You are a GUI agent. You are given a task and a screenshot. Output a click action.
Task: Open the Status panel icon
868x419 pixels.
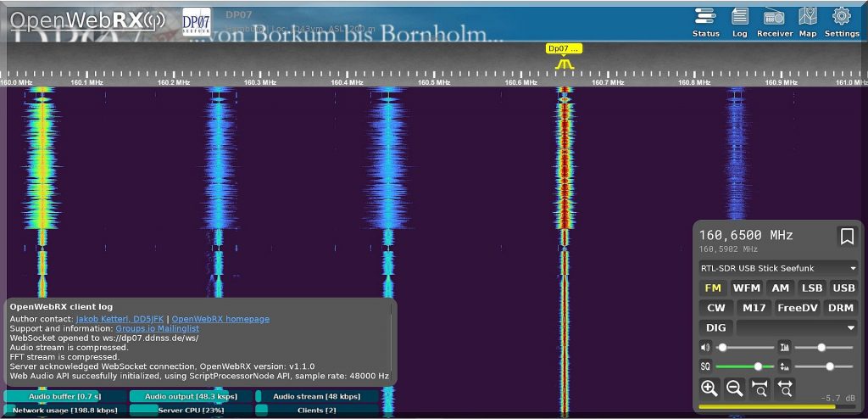point(705,21)
